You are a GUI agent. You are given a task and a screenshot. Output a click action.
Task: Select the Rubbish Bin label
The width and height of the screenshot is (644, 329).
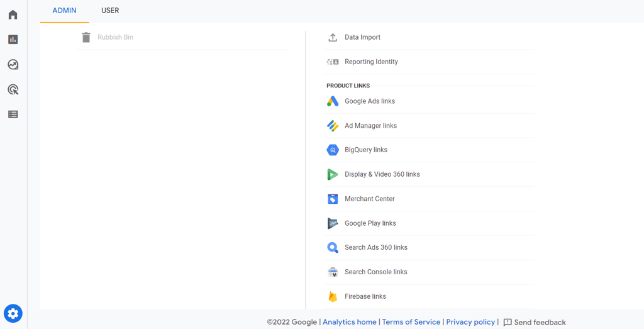click(116, 37)
